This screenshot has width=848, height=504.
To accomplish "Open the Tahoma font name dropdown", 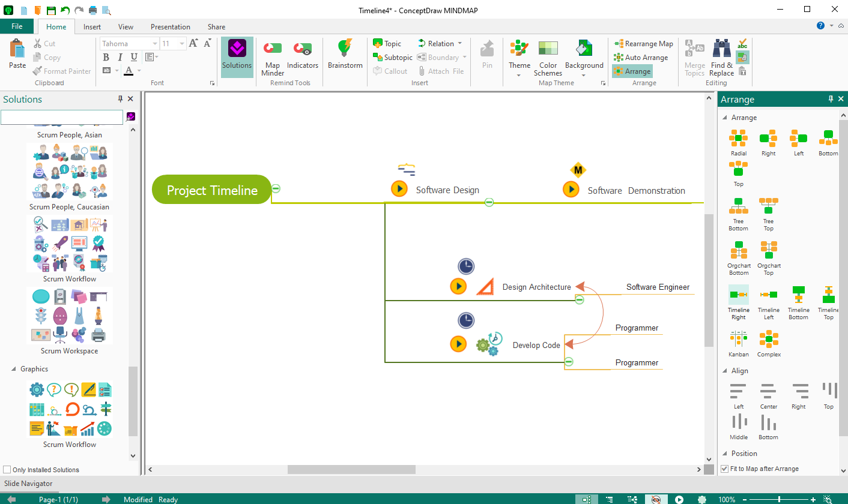I will [155, 44].
